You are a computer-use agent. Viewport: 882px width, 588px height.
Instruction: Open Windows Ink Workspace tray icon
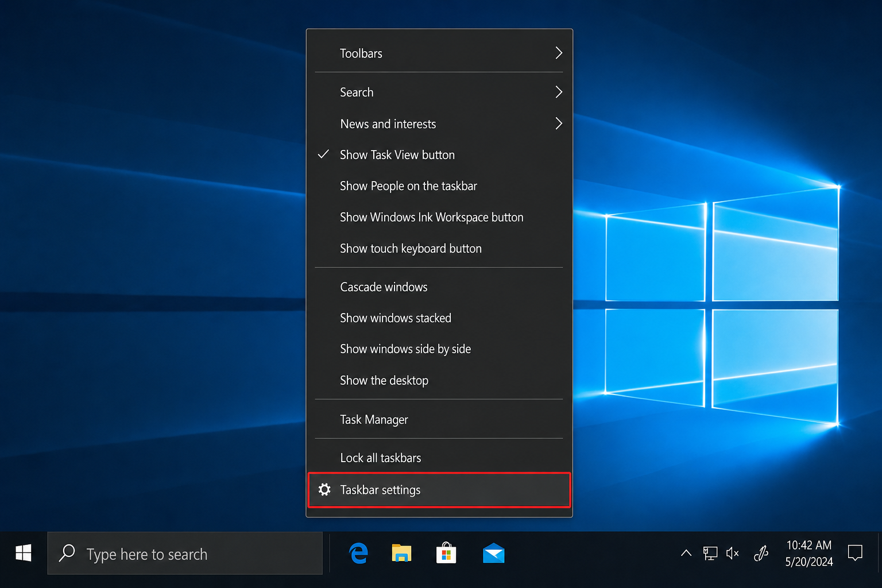tap(761, 554)
